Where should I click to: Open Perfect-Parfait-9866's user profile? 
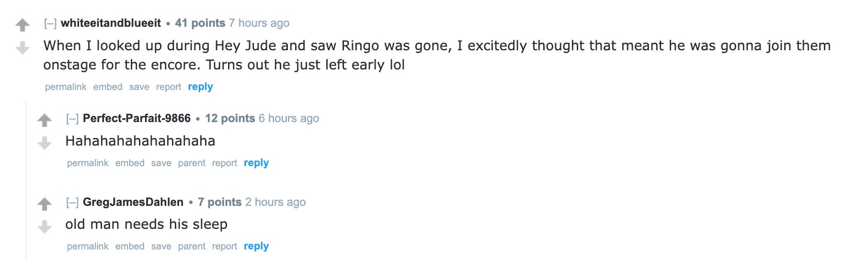[137, 118]
